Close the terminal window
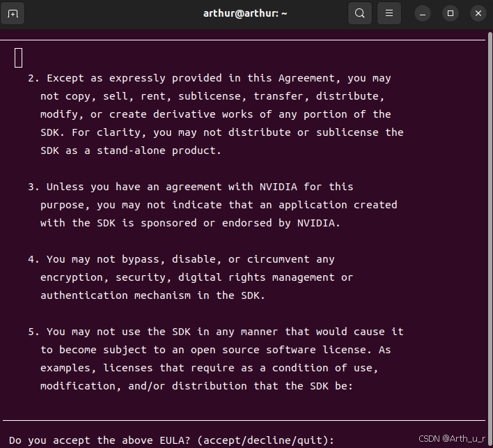The height and width of the screenshot is (448, 493). [x=478, y=13]
